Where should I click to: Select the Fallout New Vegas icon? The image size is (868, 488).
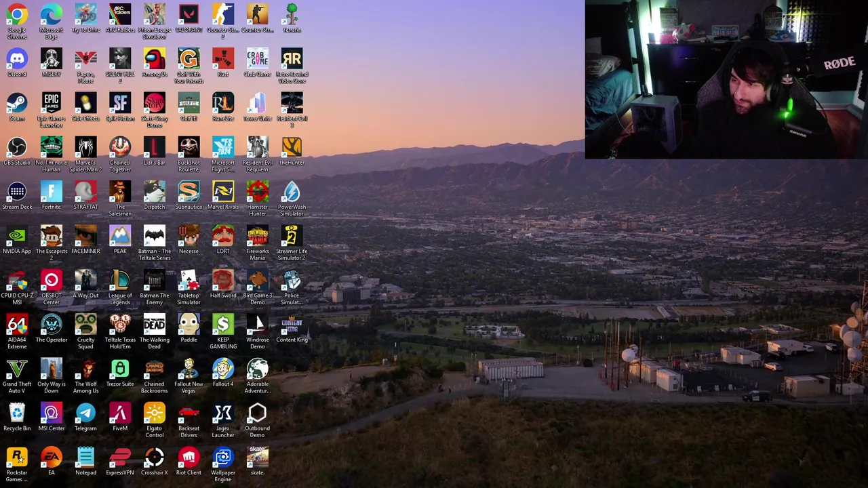click(x=189, y=369)
